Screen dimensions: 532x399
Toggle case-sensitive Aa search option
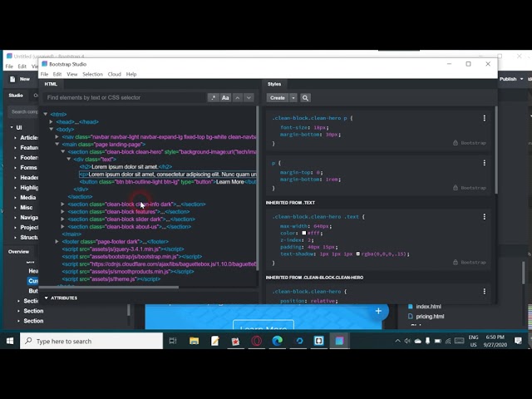pos(225,98)
